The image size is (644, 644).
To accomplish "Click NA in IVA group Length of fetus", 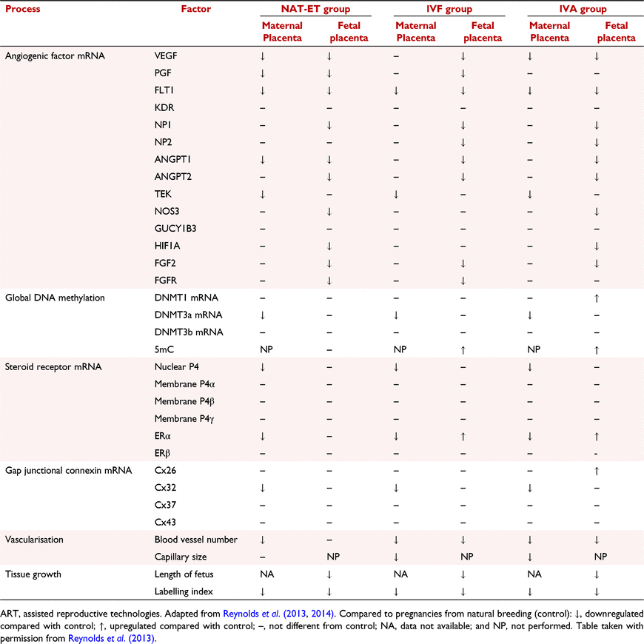I will click(x=534, y=574).
